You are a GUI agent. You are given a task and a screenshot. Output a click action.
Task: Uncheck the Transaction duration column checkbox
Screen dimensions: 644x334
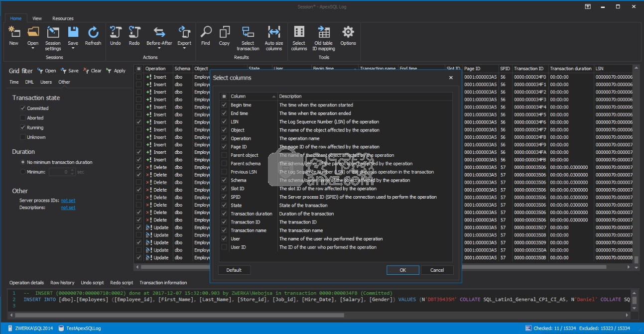pos(224,214)
